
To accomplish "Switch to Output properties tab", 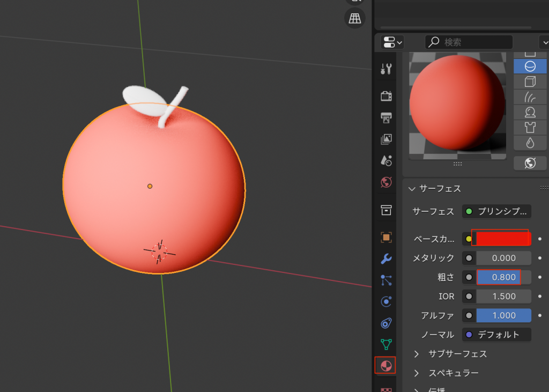I will (385, 117).
